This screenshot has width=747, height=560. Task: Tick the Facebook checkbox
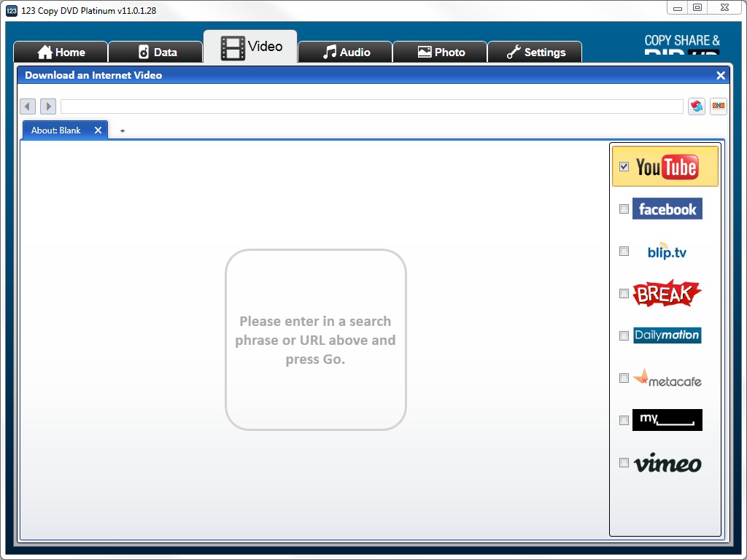[x=624, y=209]
